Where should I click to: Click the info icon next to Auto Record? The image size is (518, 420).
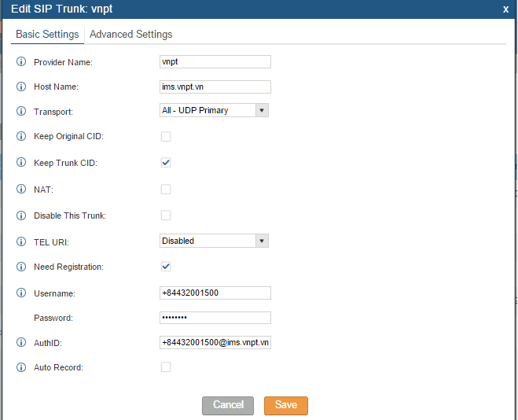click(x=21, y=367)
